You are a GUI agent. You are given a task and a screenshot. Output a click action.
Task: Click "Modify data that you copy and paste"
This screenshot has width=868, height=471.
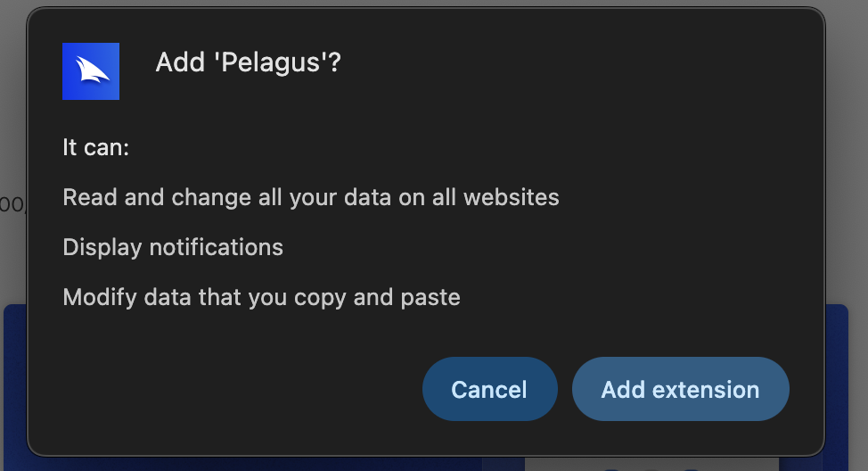(x=261, y=296)
